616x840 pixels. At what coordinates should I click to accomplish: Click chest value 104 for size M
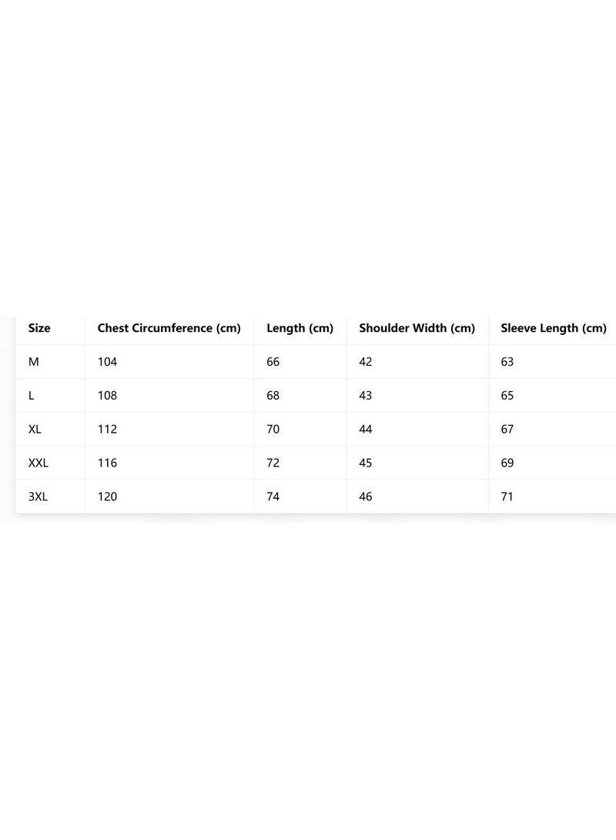pyautogui.click(x=107, y=362)
